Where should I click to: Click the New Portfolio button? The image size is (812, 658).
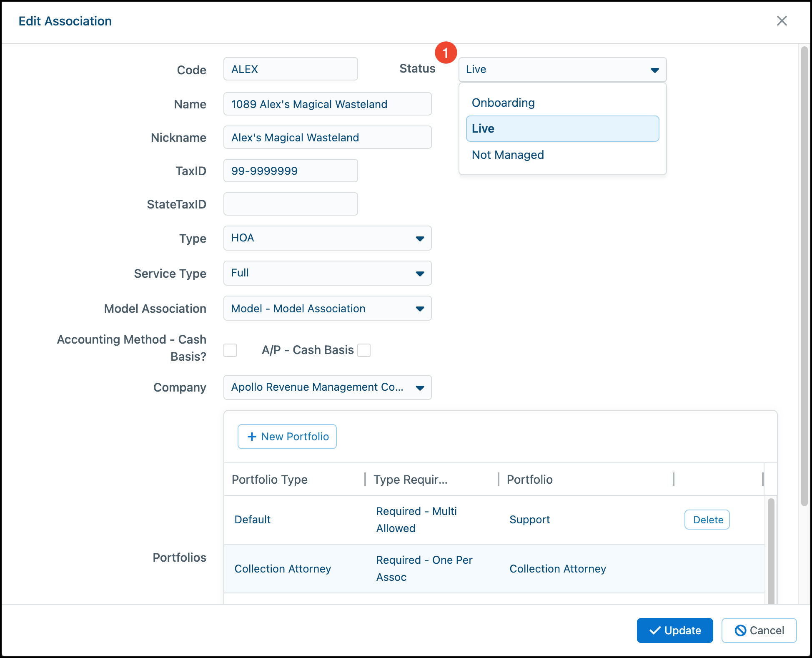point(287,437)
